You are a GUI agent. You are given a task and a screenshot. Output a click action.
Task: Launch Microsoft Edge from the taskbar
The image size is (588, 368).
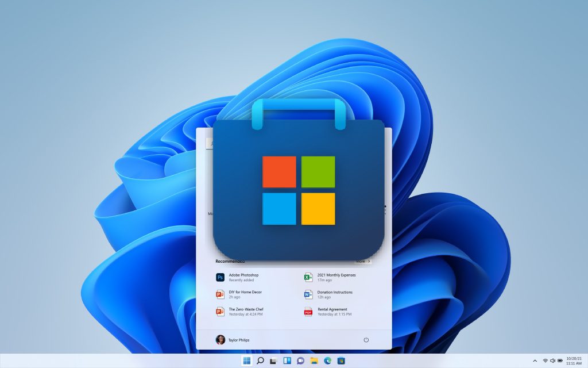pos(327,361)
